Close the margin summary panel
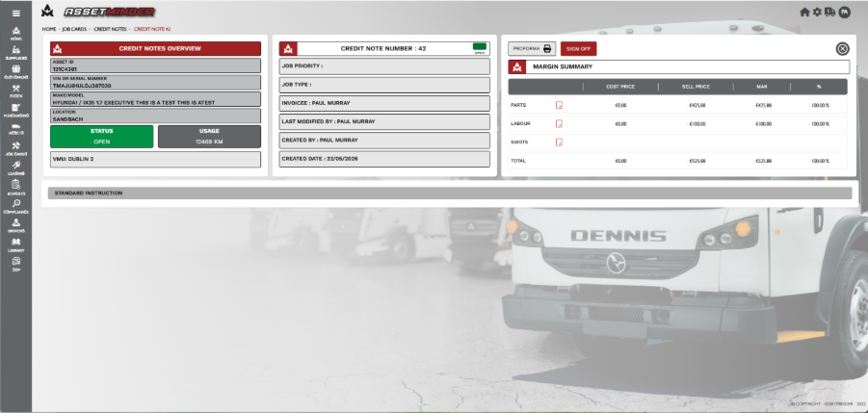868x413 pixels. (842, 49)
